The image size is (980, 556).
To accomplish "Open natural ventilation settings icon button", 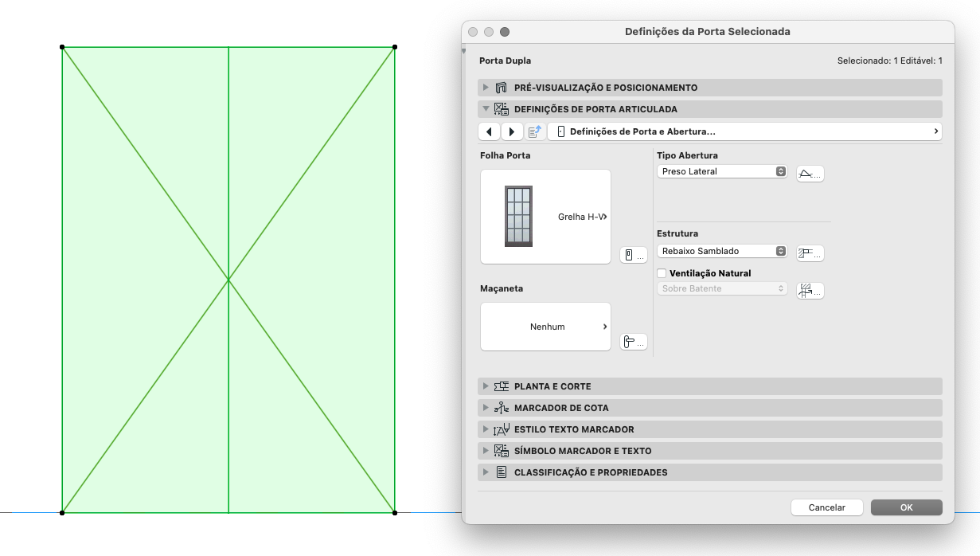I will [x=810, y=291].
